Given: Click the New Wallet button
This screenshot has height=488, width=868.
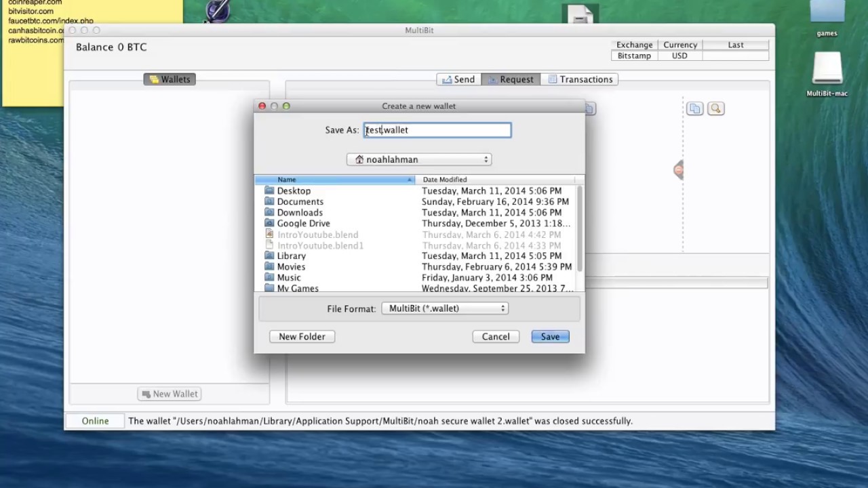Looking at the screenshot, I should [170, 394].
